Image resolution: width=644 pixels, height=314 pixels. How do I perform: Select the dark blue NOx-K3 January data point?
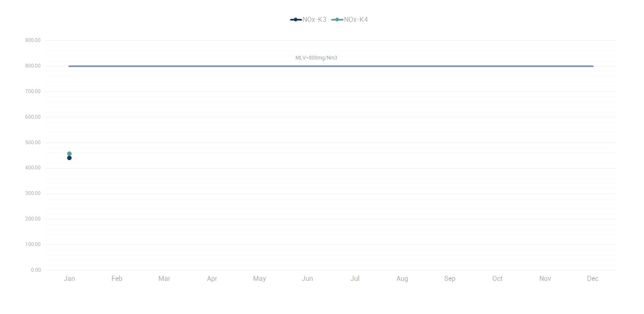tap(69, 158)
